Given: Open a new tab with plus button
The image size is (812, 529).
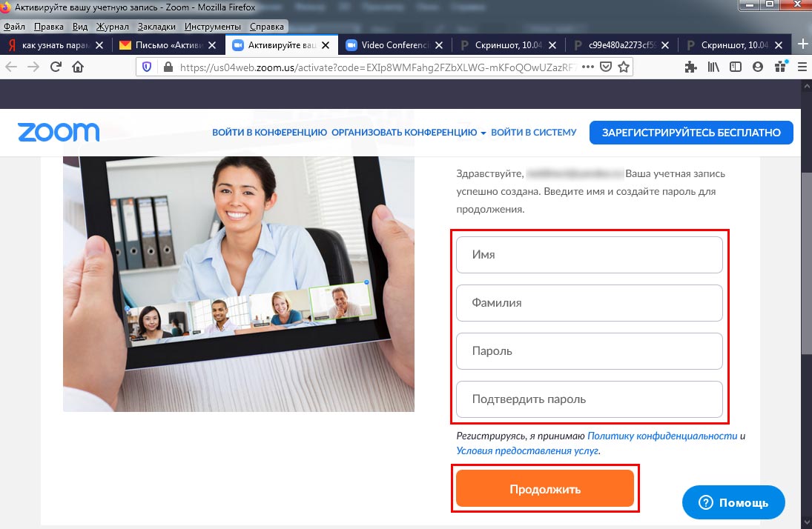Looking at the screenshot, I should (x=802, y=44).
